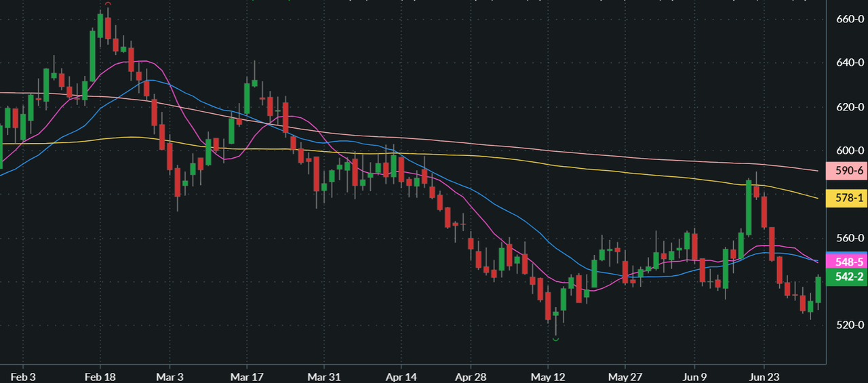Image resolution: width=868 pixels, height=383 pixels.
Task: Select the Feb 3 date label
Action: (23, 376)
